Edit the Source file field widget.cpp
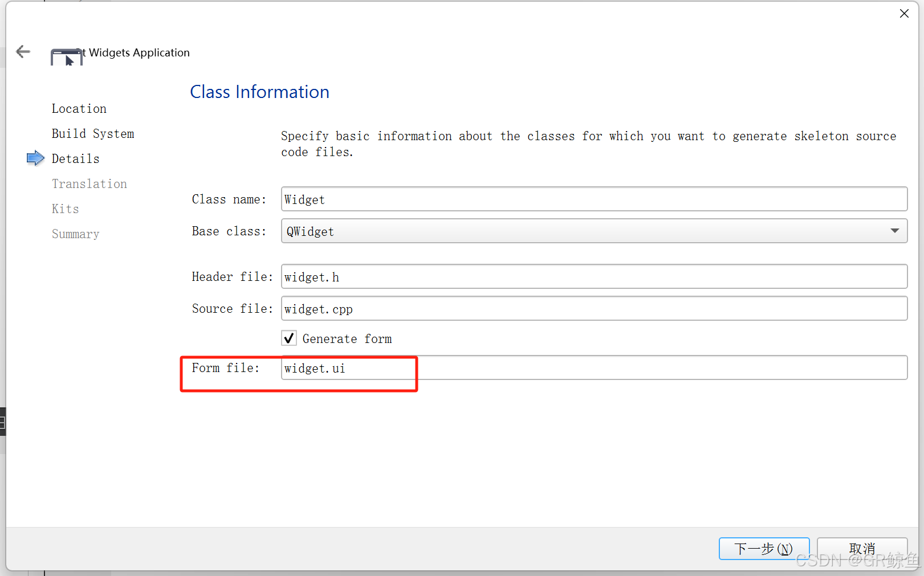The width and height of the screenshot is (924, 576). pyautogui.click(x=594, y=308)
